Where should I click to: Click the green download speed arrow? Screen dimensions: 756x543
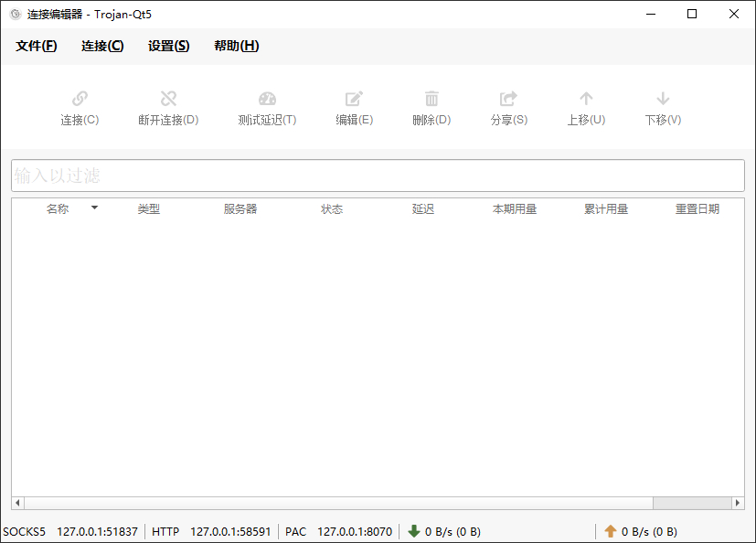click(x=414, y=531)
